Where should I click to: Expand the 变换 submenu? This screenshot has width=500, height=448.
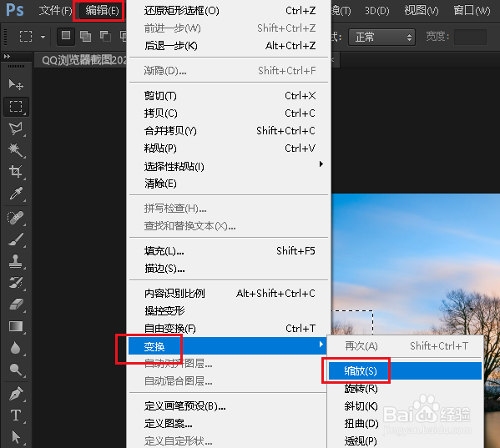[228, 346]
